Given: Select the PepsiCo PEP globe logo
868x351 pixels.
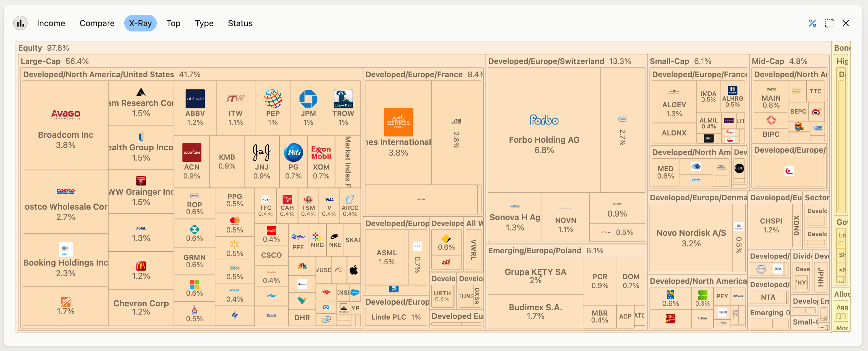Looking at the screenshot, I should pos(273,99).
